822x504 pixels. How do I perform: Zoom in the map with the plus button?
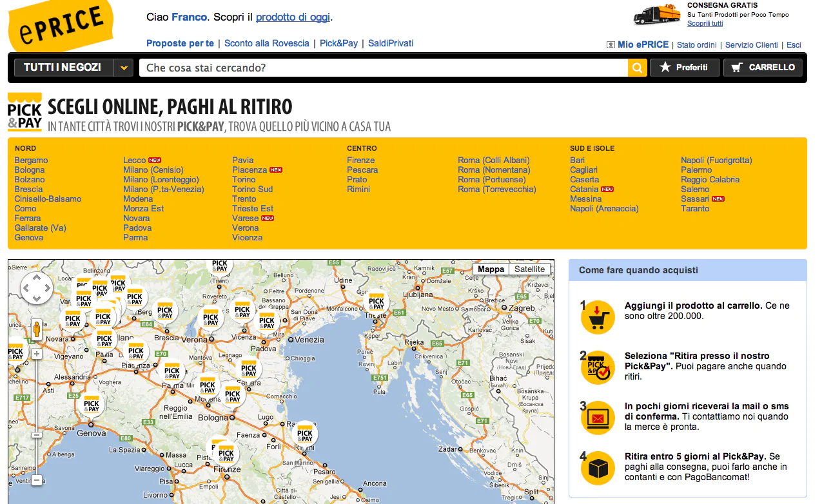pyautogui.click(x=37, y=354)
